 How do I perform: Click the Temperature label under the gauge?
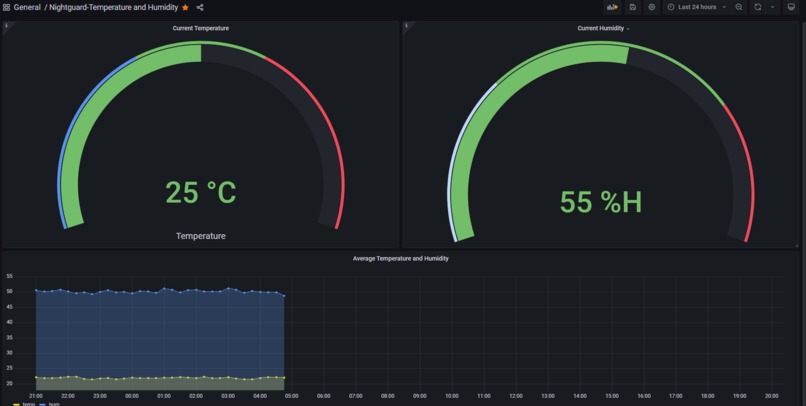200,236
